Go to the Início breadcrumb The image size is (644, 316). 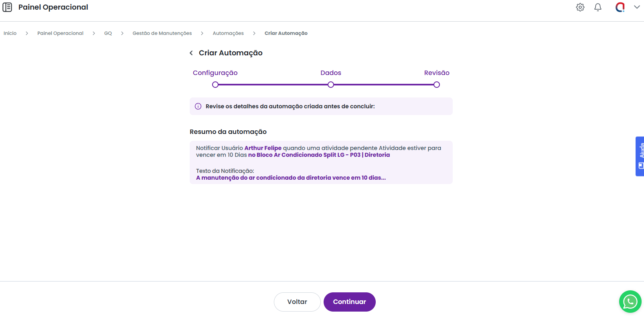10,33
